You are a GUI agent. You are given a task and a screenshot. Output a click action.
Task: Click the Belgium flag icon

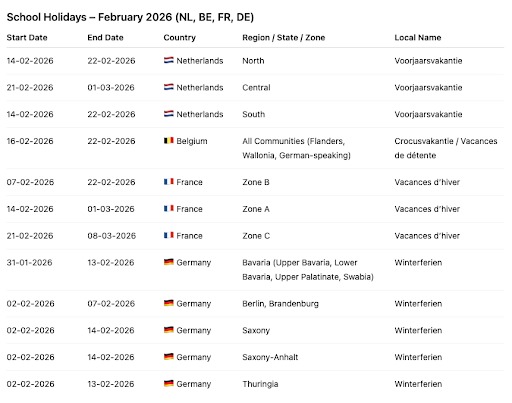(169, 141)
